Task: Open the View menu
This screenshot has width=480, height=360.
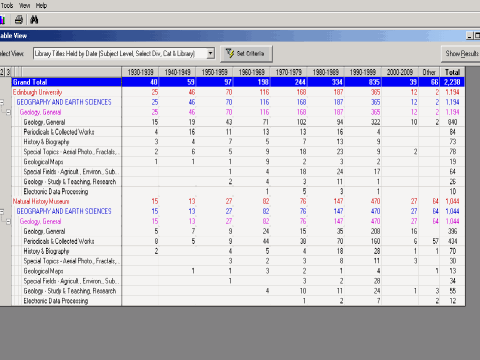Action: click(24, 6)
